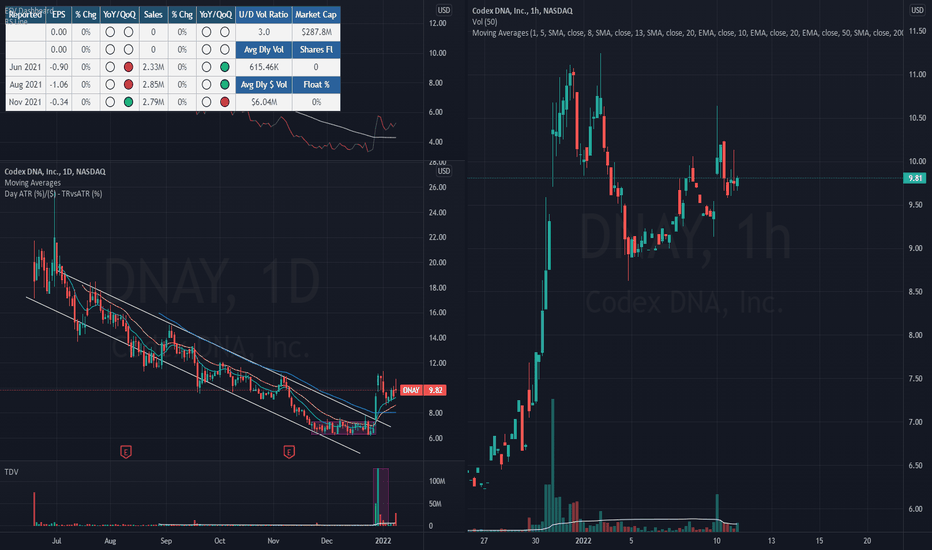Click the $6.04M dollar volume value
This screenshot has height=550, width=932.
coord(263,102)
